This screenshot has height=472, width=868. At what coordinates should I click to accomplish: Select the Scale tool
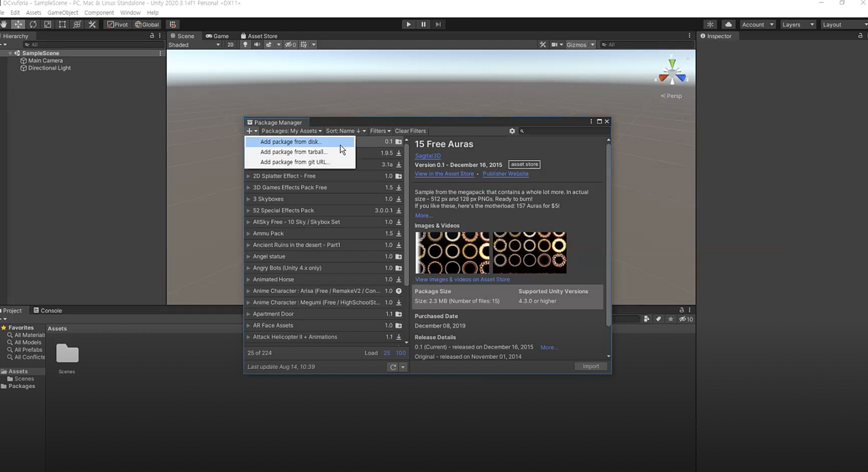tap(47, 24)
